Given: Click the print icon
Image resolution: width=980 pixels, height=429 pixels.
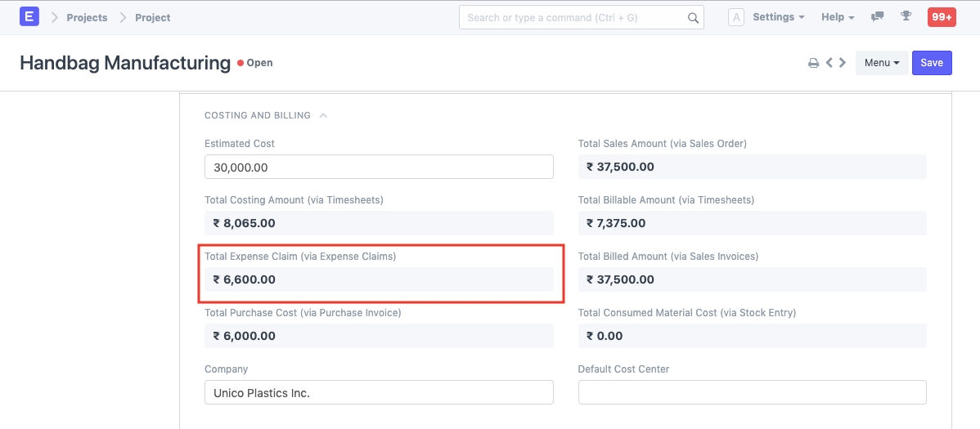Looking at the screenshot, I should [x=813, y=63].
